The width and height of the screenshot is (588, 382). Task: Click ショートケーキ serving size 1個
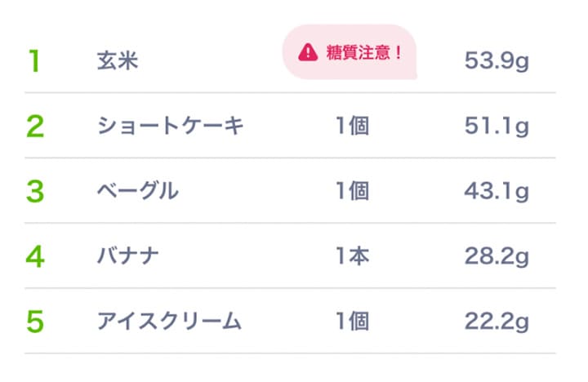pos(353,126)
